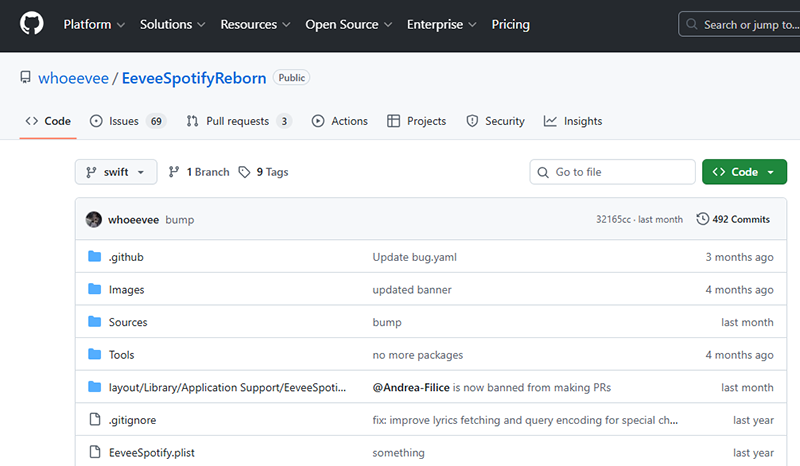This screenshot has height=466, width=800.
Task: Open the Issues tab
Action: pyautogui.click(x=128, y=121)
